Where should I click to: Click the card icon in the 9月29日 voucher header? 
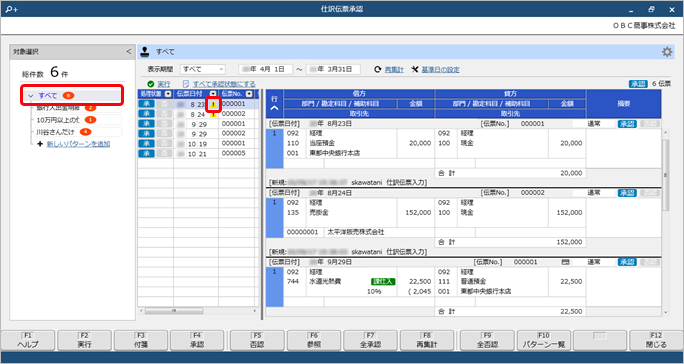[565, 262]
